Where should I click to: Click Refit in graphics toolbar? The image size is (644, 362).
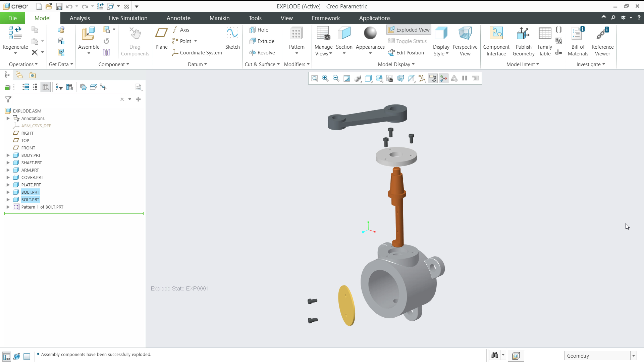point(314,78)
